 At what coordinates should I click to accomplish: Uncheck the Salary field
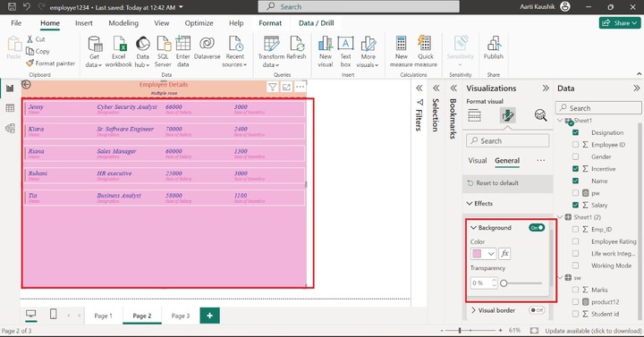(575, 205)
